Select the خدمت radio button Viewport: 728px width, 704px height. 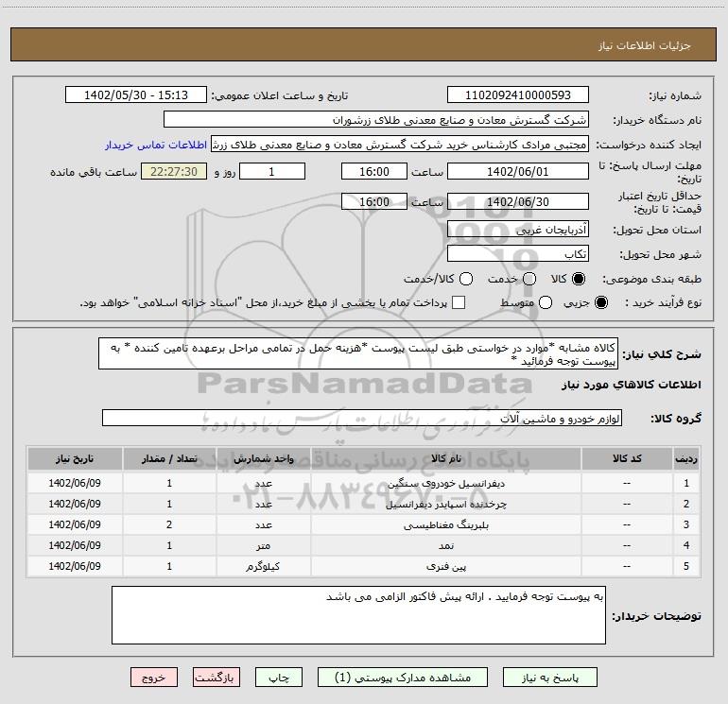point(529,279)
